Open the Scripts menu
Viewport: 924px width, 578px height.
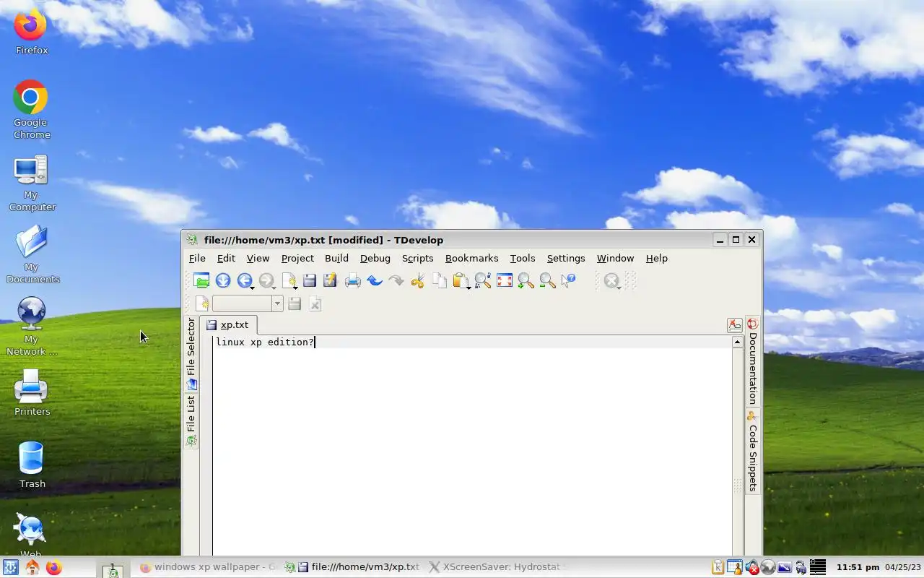(417, 258)
